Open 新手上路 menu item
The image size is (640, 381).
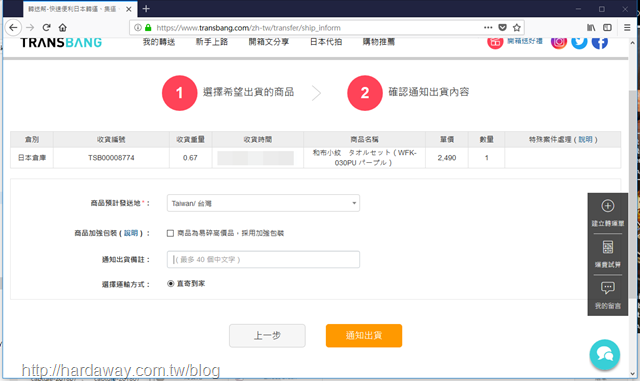212,42
